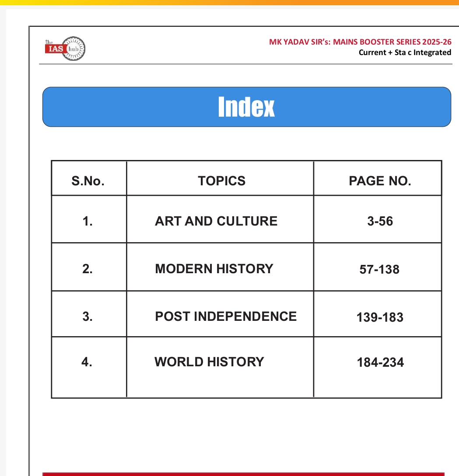The image size is (459, 476).
Task: Select the WORLD HISTORY topic entry
Action: click(x=209, y=362)
